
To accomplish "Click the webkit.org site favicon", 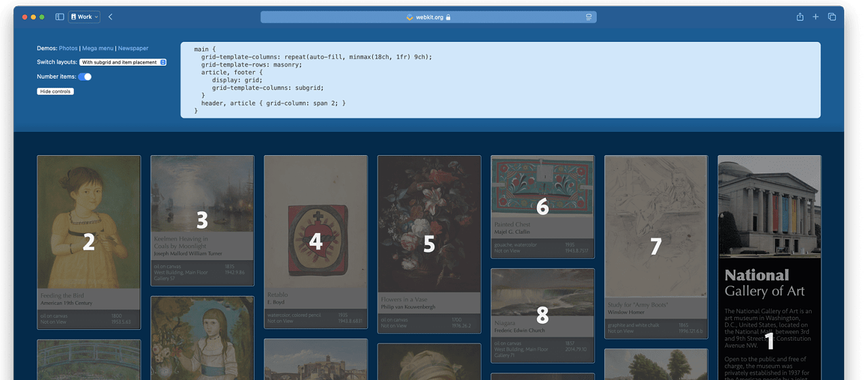I will [x=410, y=17].
